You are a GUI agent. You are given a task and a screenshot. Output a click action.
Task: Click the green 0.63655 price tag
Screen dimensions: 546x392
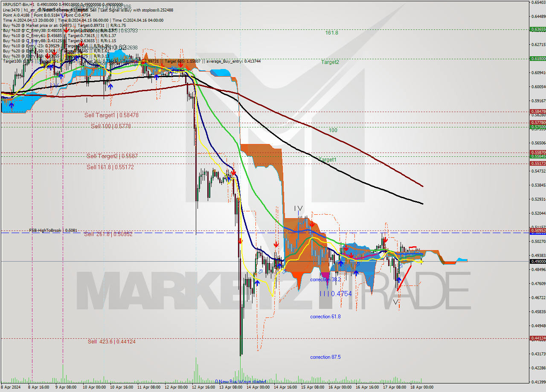coord(537,29)
